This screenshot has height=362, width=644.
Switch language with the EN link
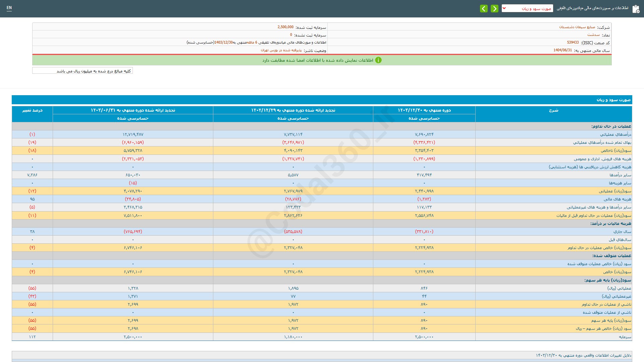(9, 8)
